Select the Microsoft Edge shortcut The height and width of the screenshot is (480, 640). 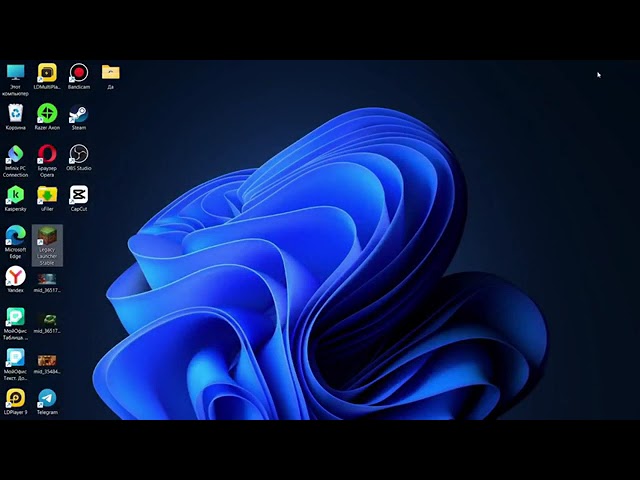[x=16, y=242]
